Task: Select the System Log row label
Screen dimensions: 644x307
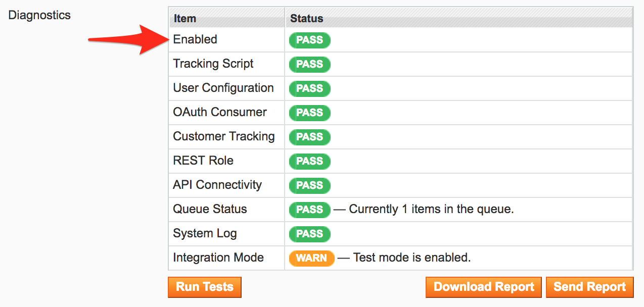Action: coord(205,233)
